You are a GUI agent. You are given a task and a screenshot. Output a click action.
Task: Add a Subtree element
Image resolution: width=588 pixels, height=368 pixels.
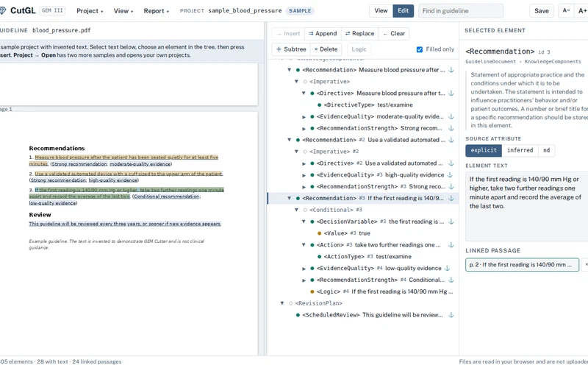pyautogui.click(x=291, y=49)
